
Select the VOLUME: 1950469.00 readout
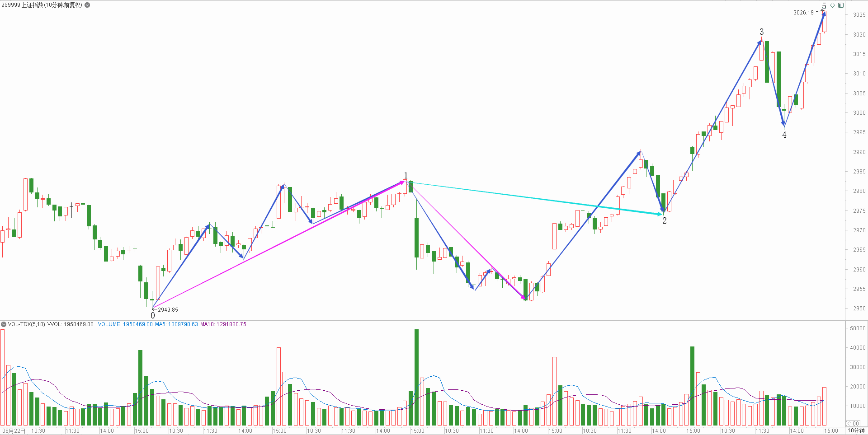pyautogui.click(x=125, y=324)
